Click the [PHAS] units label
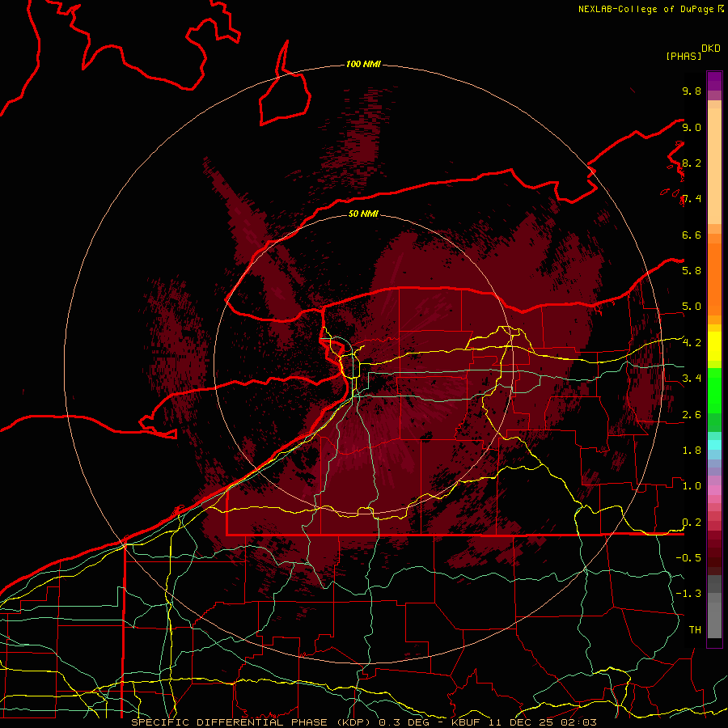 click(684, 57)
